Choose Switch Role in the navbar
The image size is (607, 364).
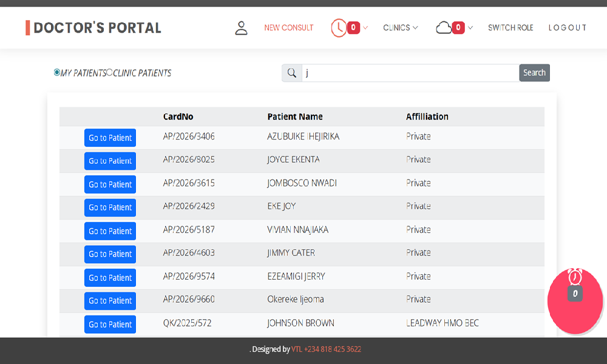click(510, 28)
